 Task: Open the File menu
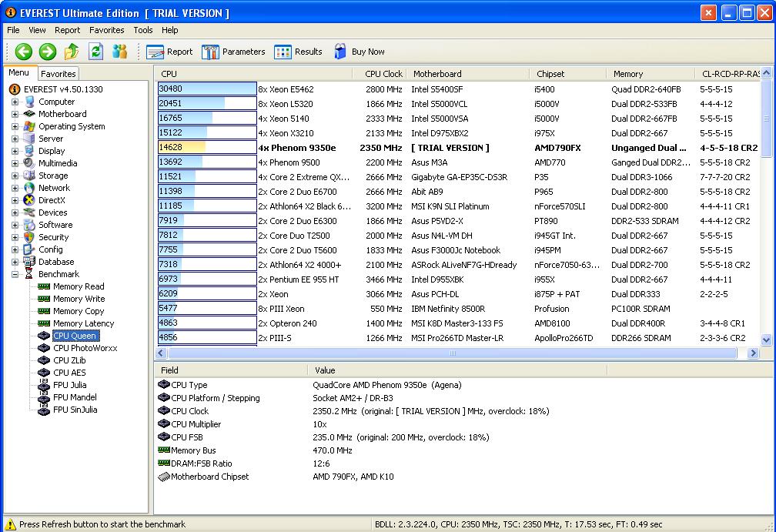13,30
